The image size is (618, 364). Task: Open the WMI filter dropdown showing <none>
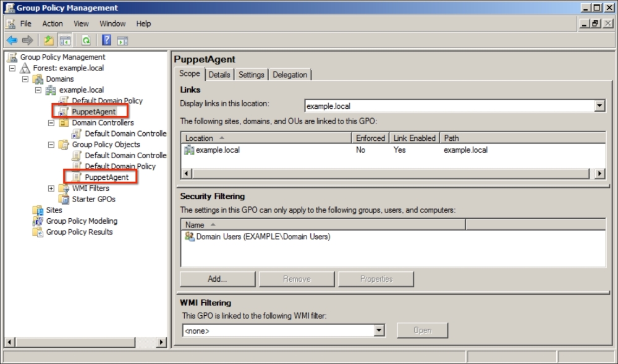(379, 331)
